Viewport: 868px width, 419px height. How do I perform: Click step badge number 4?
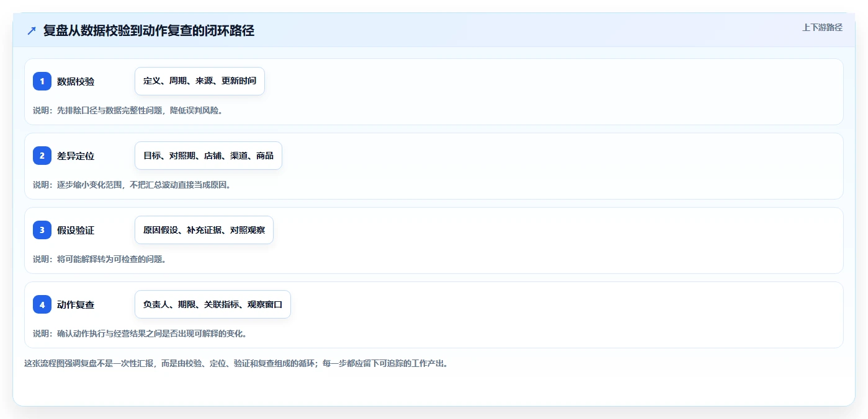click(x=42, y=304)
